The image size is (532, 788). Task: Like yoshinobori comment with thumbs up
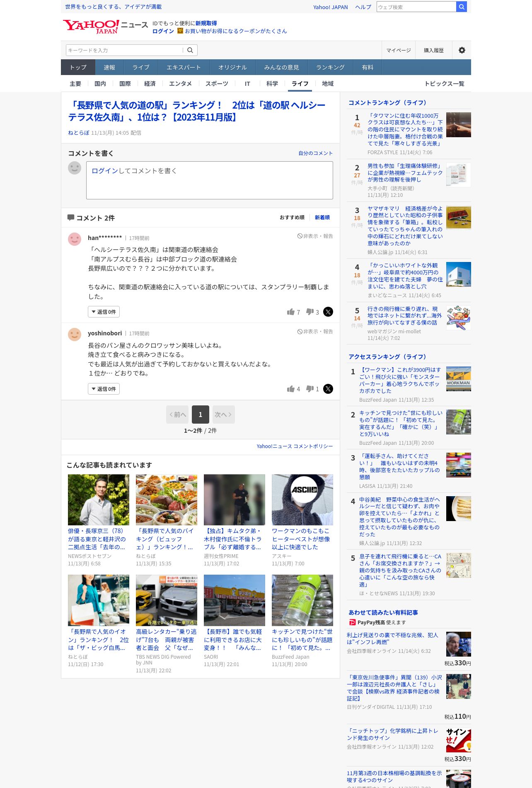tap(291, 389)
